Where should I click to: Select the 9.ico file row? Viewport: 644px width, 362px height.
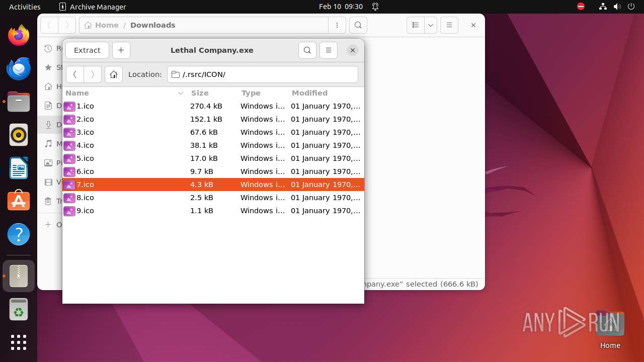[x=213, y=211]
